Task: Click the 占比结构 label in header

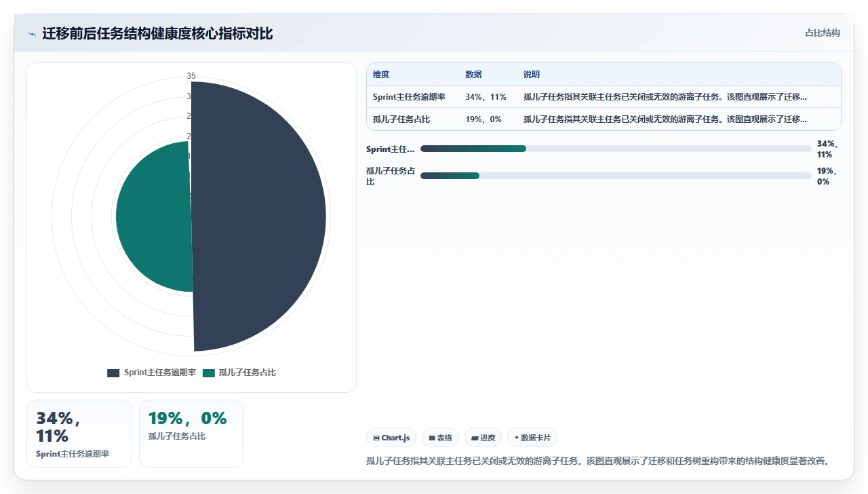Action: (823, 33)
